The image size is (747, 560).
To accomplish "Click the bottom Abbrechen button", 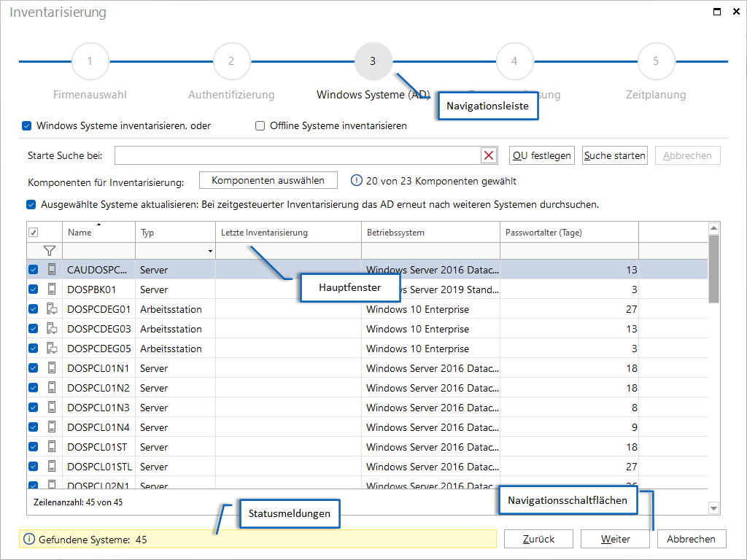I will 692,539.
